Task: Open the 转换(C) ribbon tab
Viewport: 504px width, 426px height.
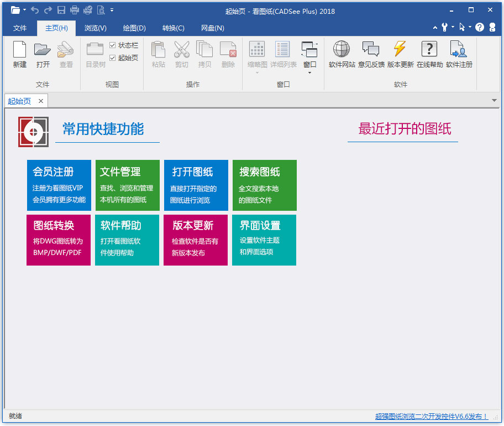Action: 174,28
